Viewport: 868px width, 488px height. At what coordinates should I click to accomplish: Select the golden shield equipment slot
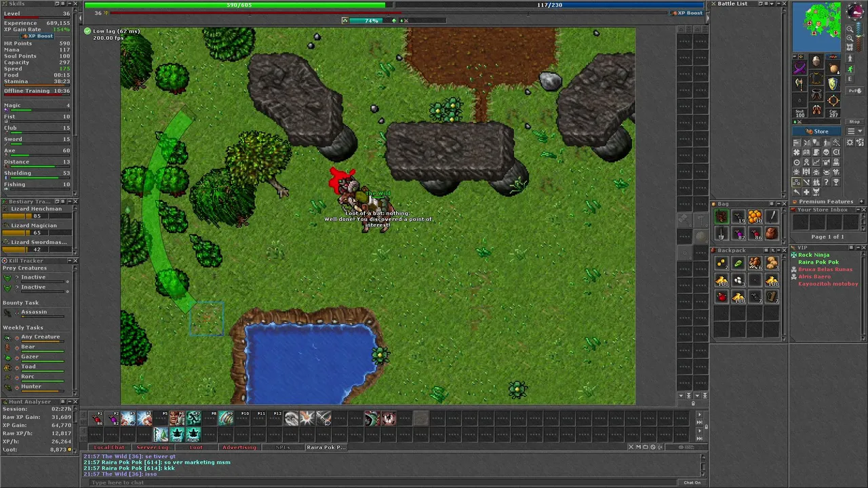click(833, 84)
